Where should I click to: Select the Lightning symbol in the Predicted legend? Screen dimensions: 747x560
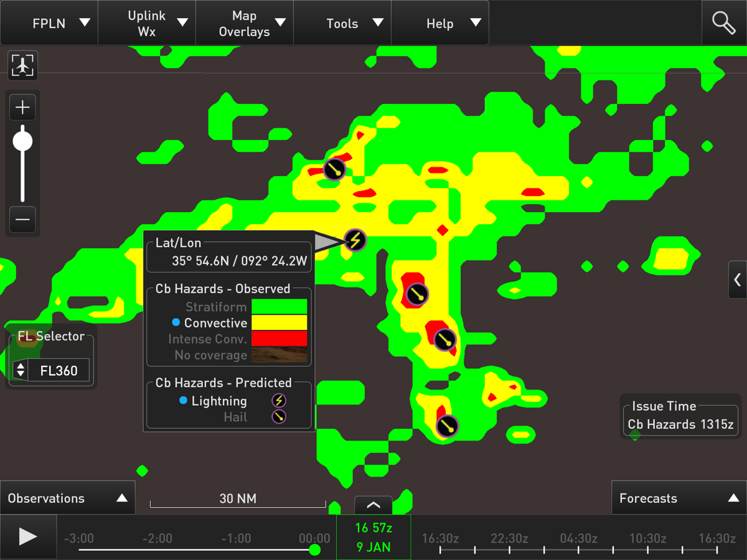[x=278, y=401]
